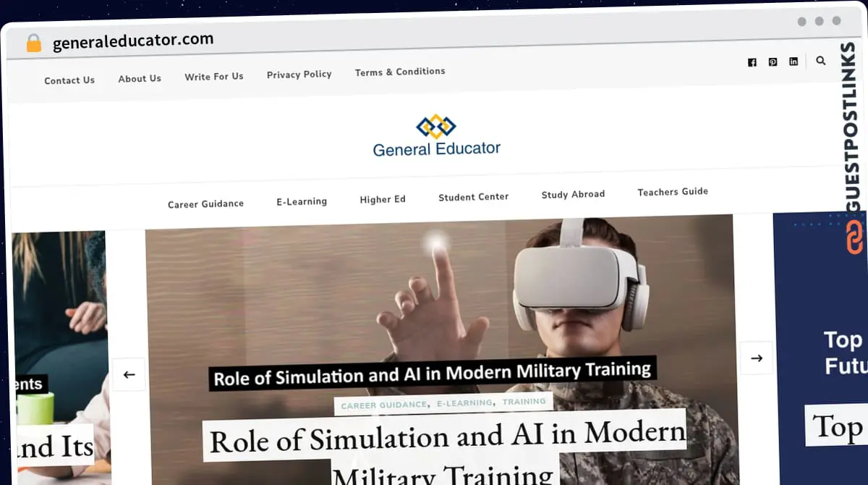
Task: Click the Privacy Policy link
Action: (299, 74)
